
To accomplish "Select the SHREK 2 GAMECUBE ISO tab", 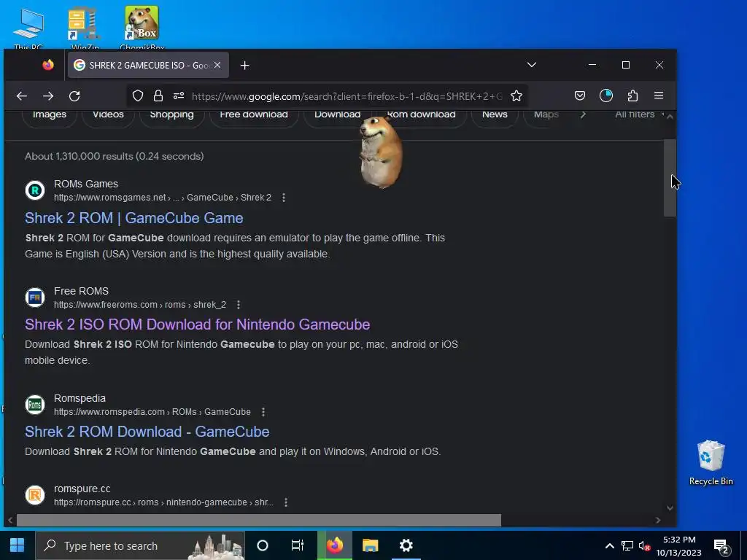I will [x=148, y=65].
